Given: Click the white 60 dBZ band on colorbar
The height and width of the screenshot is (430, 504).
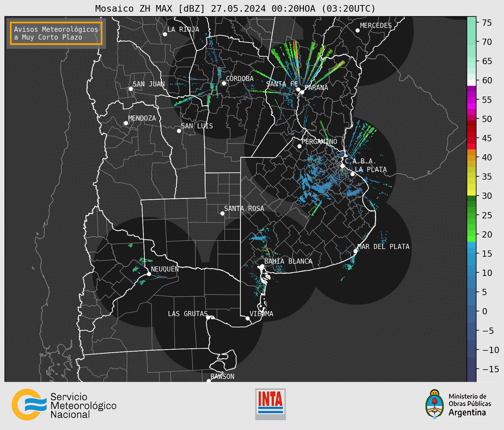Looking at the screenshot, I should coord(471,83).
